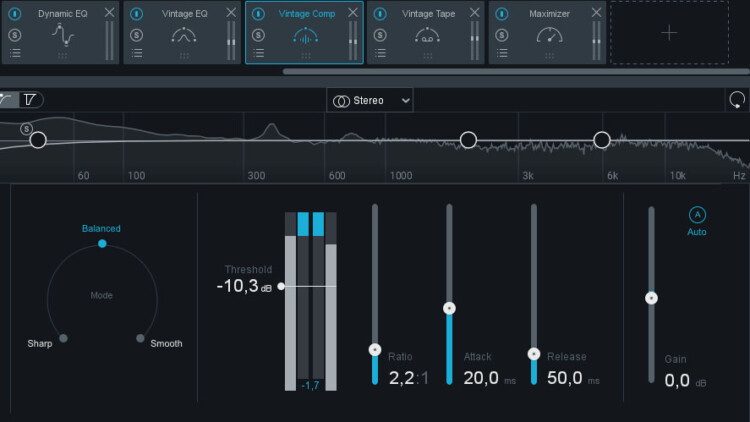Edit the Release value 50,0 ms

(x=573, y=378)
